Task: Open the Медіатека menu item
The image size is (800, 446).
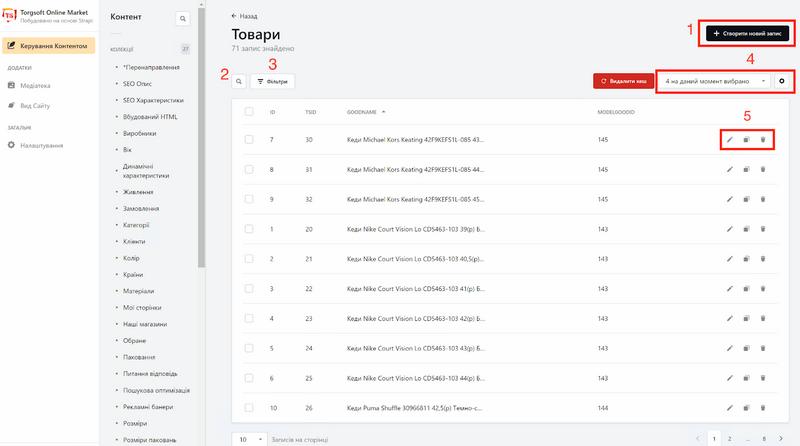Action: click(x=36, y=86)
